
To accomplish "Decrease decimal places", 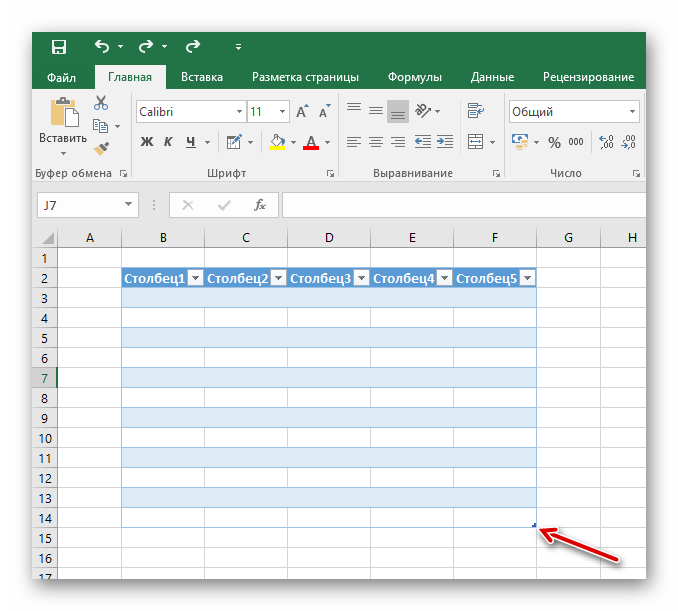I will point(628,142).
